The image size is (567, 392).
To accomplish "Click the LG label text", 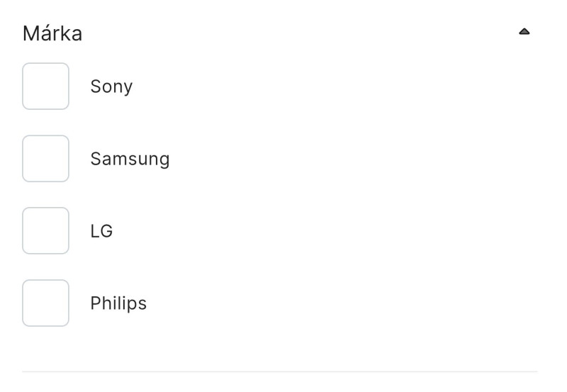I will pyautogui.click(x=101, y=231).
